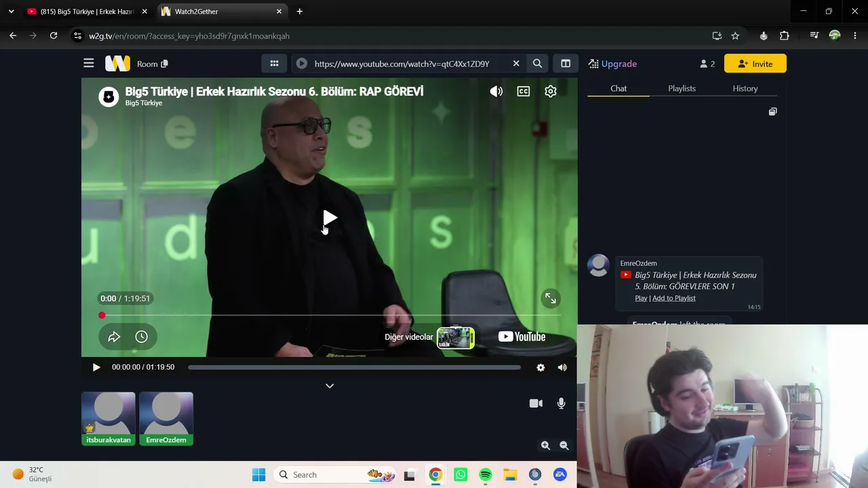Click the Watch2Gether logo

pyautogui.click(x=117, y=64)
